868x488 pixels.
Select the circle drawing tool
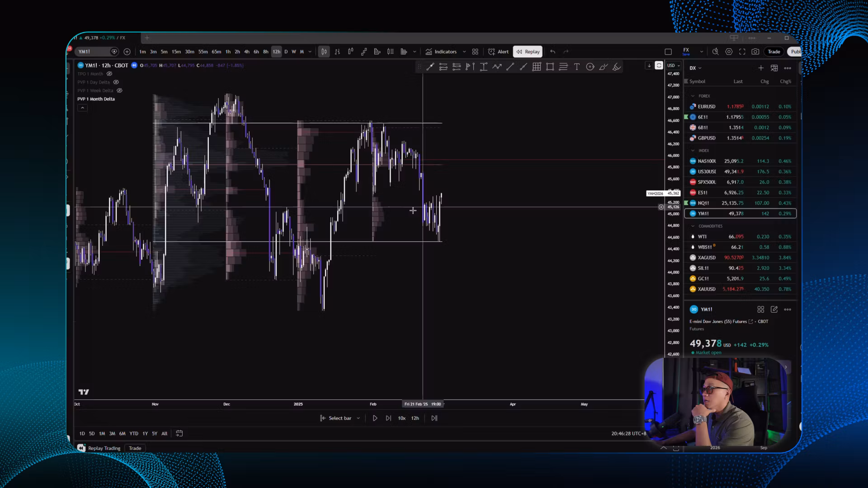point(590,67)
